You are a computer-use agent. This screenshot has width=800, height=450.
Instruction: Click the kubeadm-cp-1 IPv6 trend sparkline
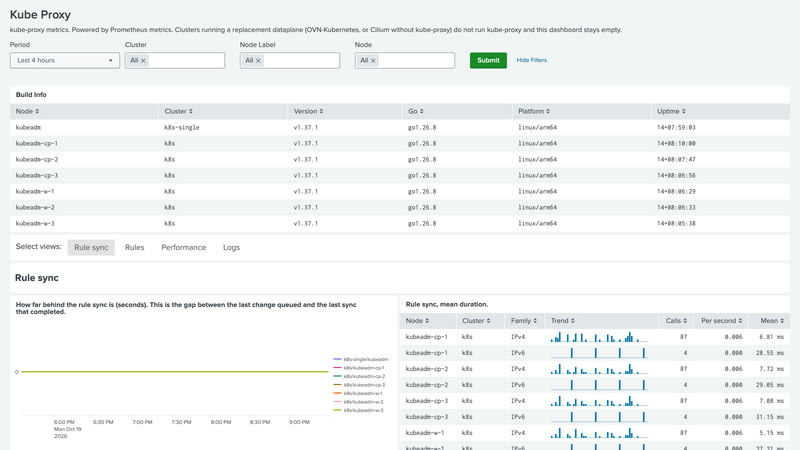pyautogui.click(x=599, y=353)
